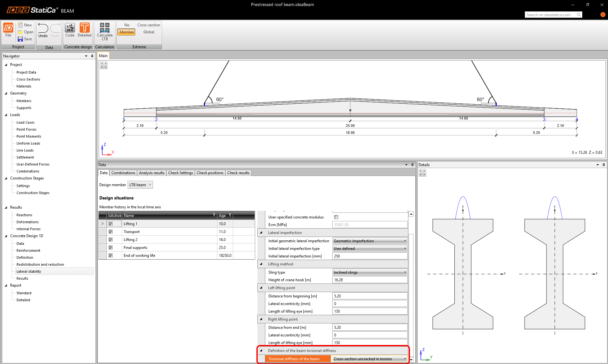Open Reinforcement in the Navigator
This screenshot has height=364, width=608.
[x=28, y=250]
